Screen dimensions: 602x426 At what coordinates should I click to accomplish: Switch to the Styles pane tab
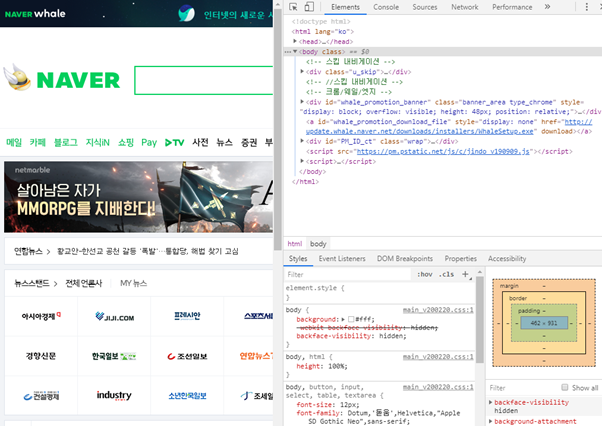coord(298,259)
